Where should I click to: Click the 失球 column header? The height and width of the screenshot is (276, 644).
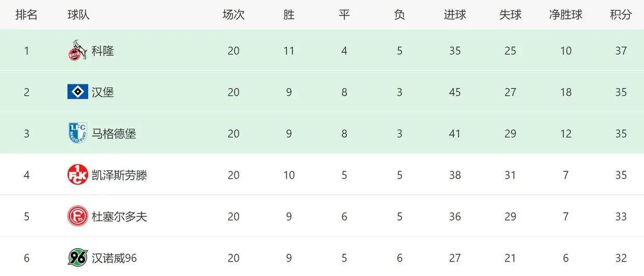(x=510, y=14)
